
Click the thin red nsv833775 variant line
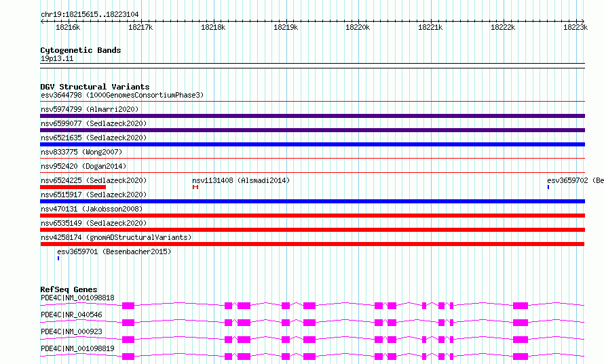point(312,159)
